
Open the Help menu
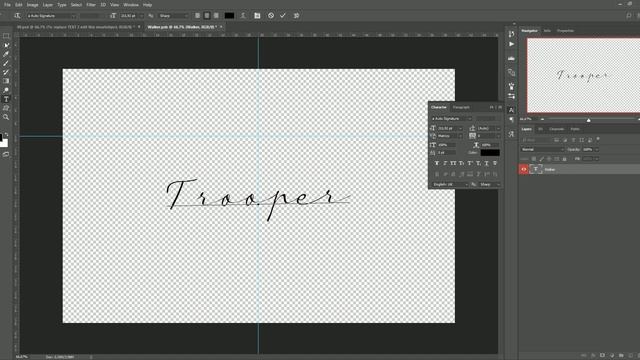147,5
